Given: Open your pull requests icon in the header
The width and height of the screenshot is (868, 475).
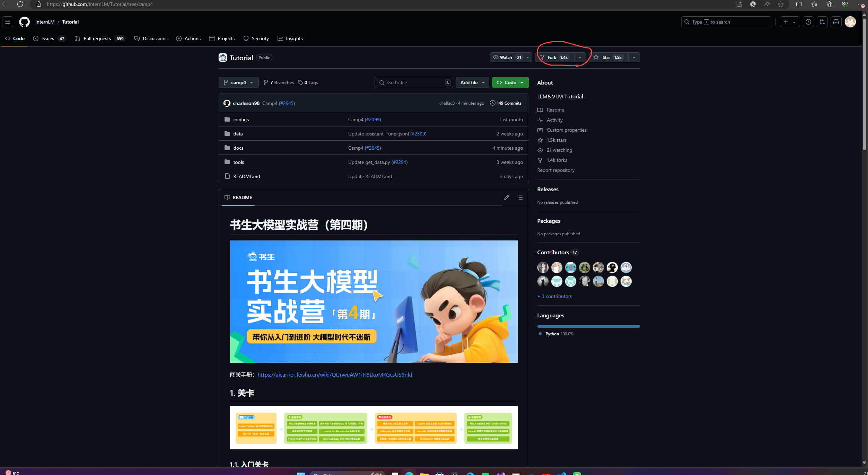Looking at the screenshot, I should pyautogui.click(x=822, y=22).
